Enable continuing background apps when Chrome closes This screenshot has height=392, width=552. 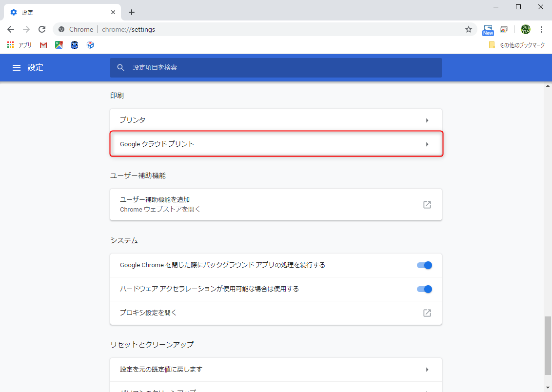[424, 265]
